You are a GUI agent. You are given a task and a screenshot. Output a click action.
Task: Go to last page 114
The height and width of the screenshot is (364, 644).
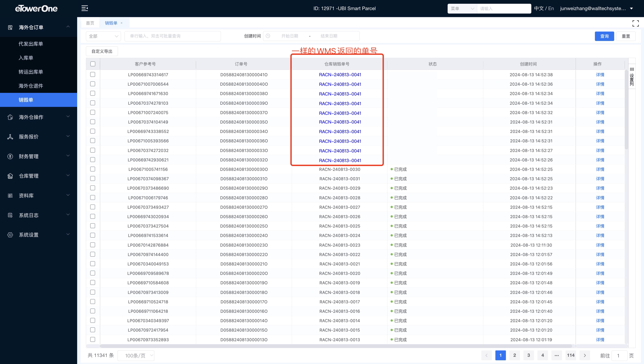click(x=571, y=355)
